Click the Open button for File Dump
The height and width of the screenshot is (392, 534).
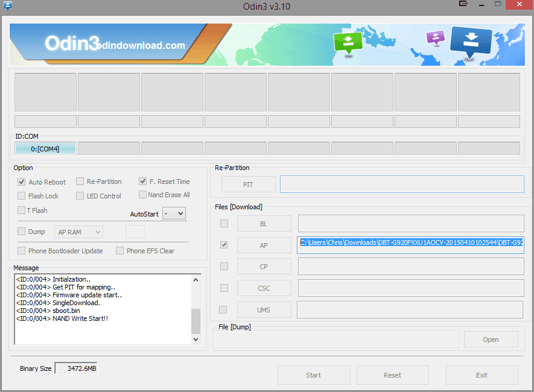491,340
